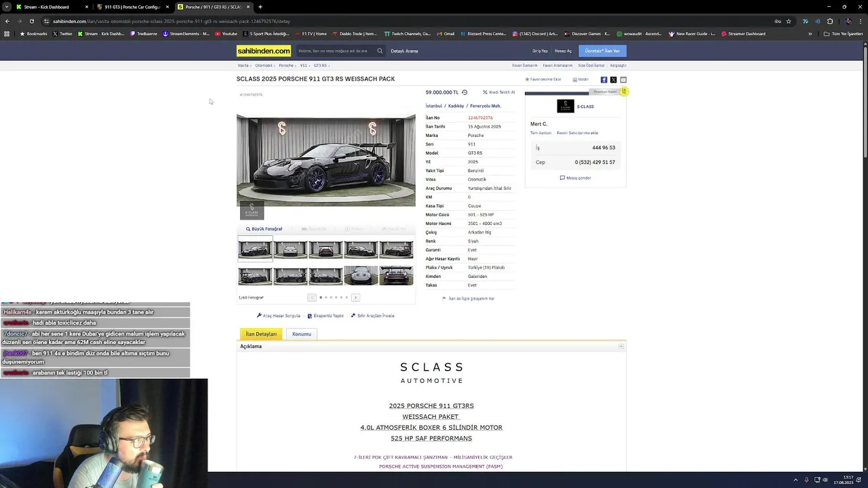
Task: Select second thumbnail in top row
Action: tap(290, 249)
